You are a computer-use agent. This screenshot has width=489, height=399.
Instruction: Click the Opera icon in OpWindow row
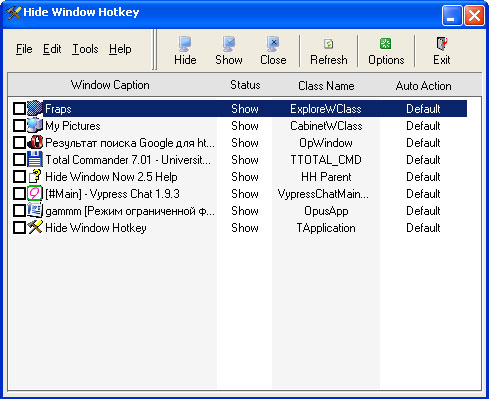click(x=35, y=142)
